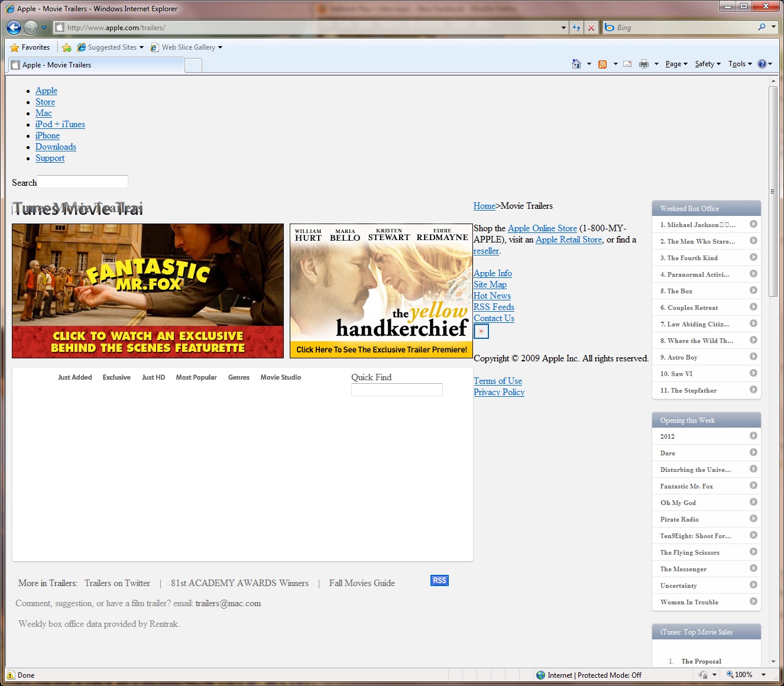Click the RSS feeds toolbar icon
The height and width of the screenshot is (686, 784).
(602, 64)
